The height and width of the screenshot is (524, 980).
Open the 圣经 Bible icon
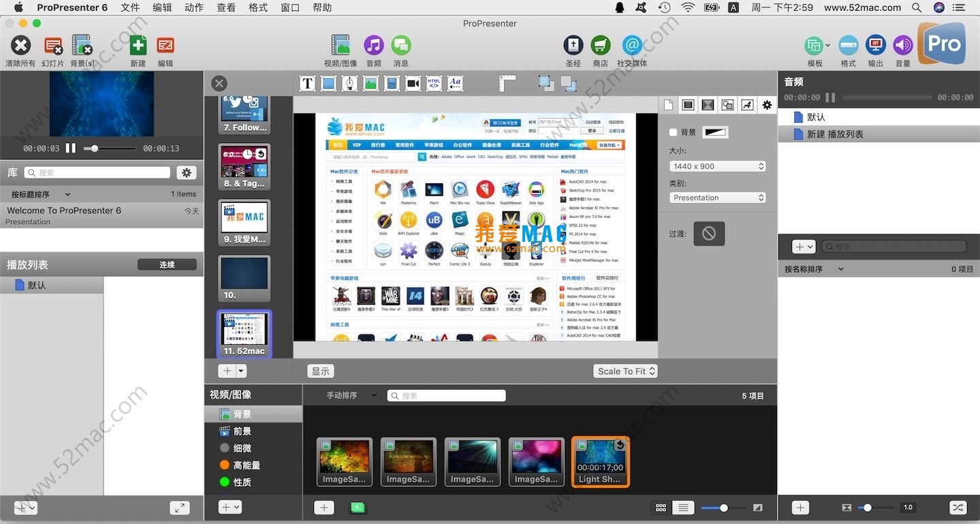(573, 46)
